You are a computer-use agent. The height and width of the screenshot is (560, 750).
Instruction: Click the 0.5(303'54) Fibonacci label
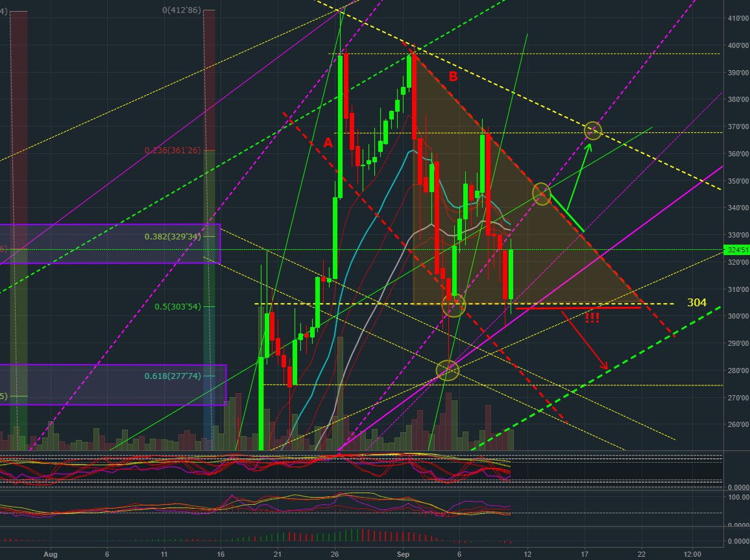pos(178,306)
